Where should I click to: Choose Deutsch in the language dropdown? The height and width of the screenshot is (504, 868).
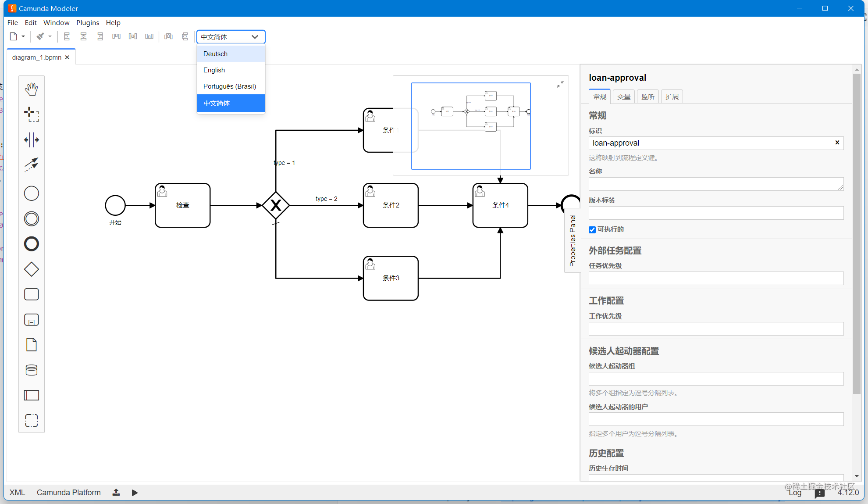pyautogui.click(x=215, y=54)
